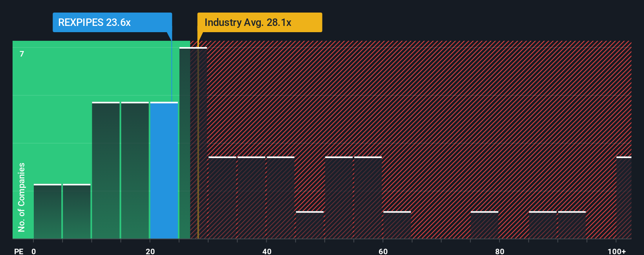The image size is (644, 255).
Task: Click the No. of Companies axis label
Action: click(x=22, y=197)
